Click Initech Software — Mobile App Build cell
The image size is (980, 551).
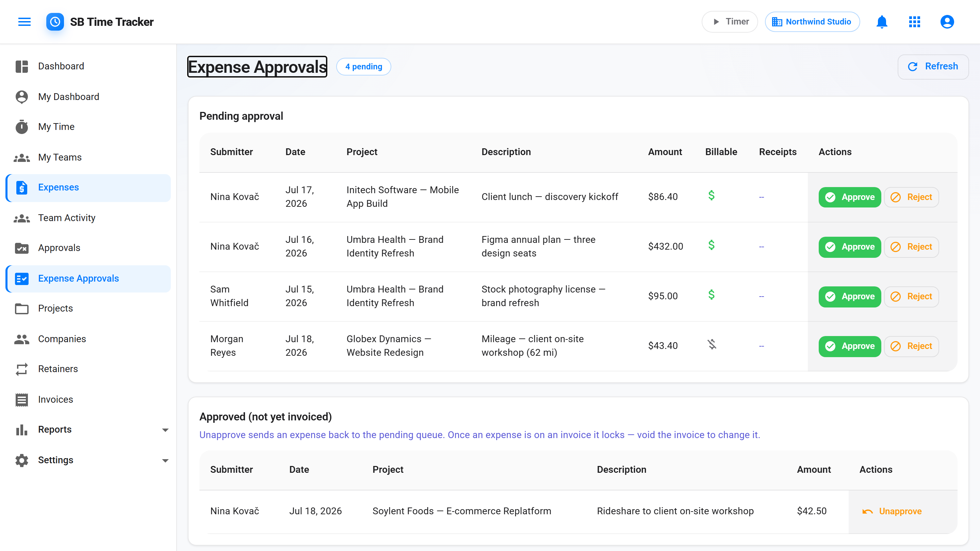(x=403, y=197)
